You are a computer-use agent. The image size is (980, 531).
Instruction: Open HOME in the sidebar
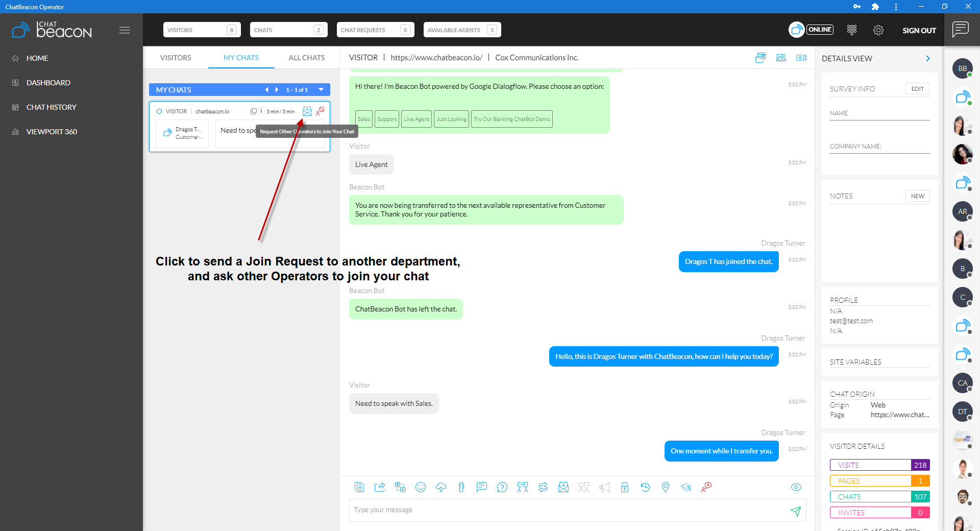tap(37, 58)
